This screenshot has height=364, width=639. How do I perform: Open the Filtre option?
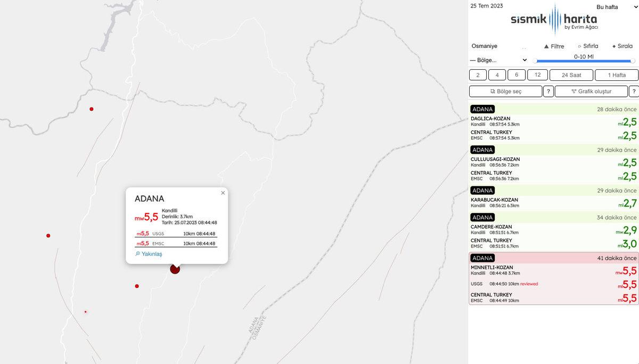(554, 46)
